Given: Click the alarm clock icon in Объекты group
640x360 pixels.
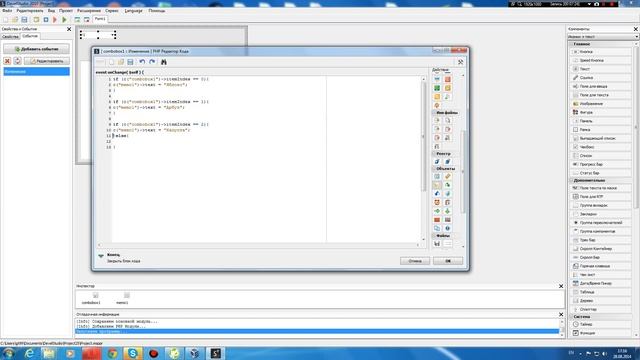Looking at the screenshot, I should [x=437, y=202].
